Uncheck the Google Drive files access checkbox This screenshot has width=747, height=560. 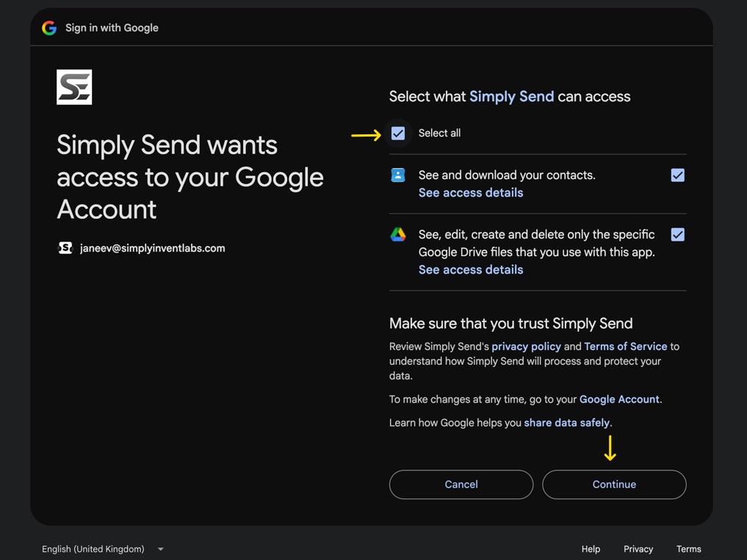[677, 234]
